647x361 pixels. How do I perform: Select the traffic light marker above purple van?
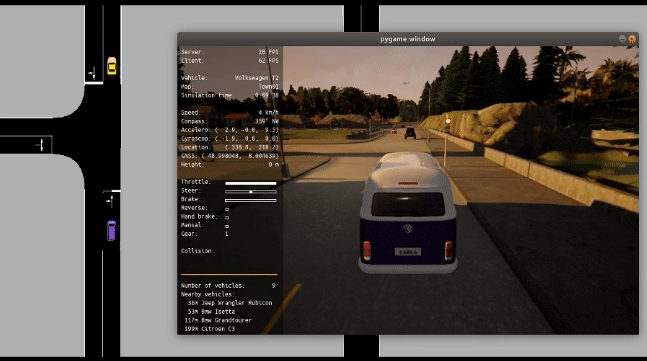(x=110, y=201)
